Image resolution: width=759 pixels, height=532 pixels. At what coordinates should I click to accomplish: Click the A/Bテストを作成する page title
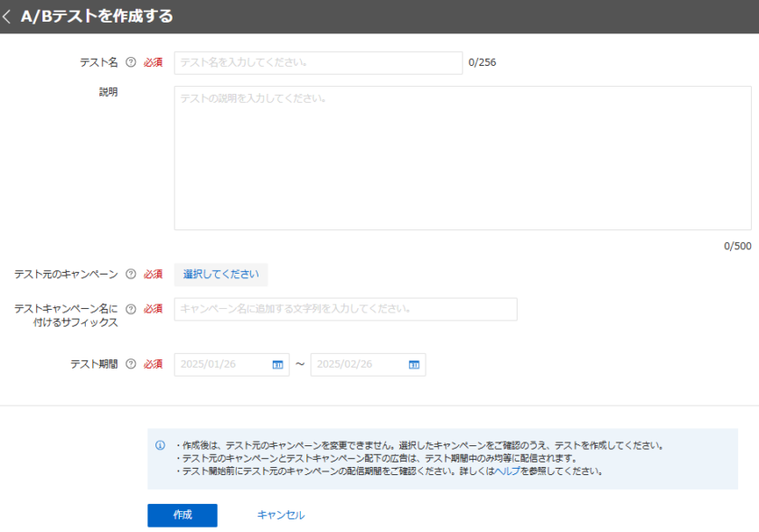coord(97,16)
